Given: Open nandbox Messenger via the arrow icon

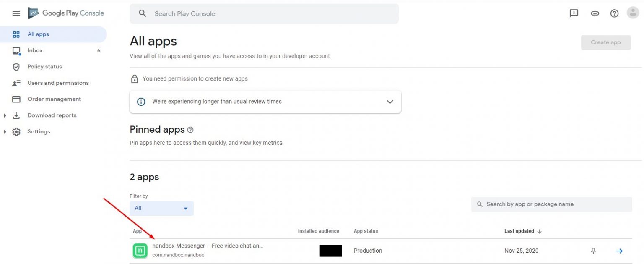Looking at the screenshot, I should 619,251.
